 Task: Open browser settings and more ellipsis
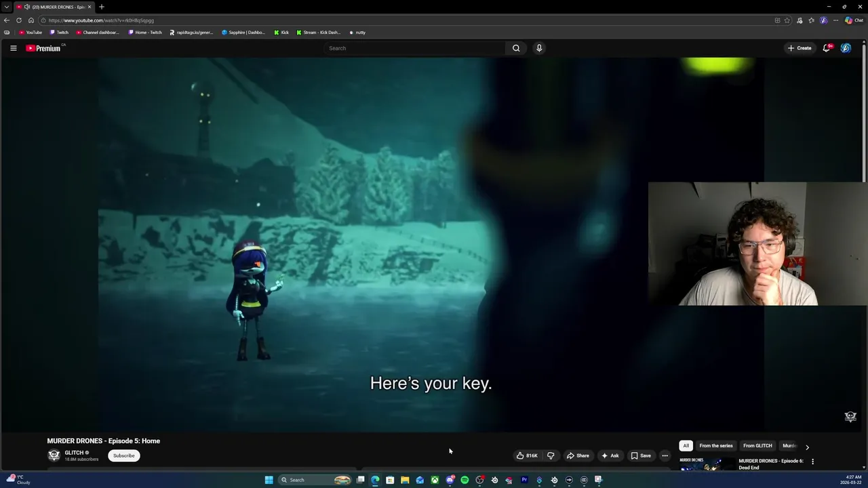835,20
